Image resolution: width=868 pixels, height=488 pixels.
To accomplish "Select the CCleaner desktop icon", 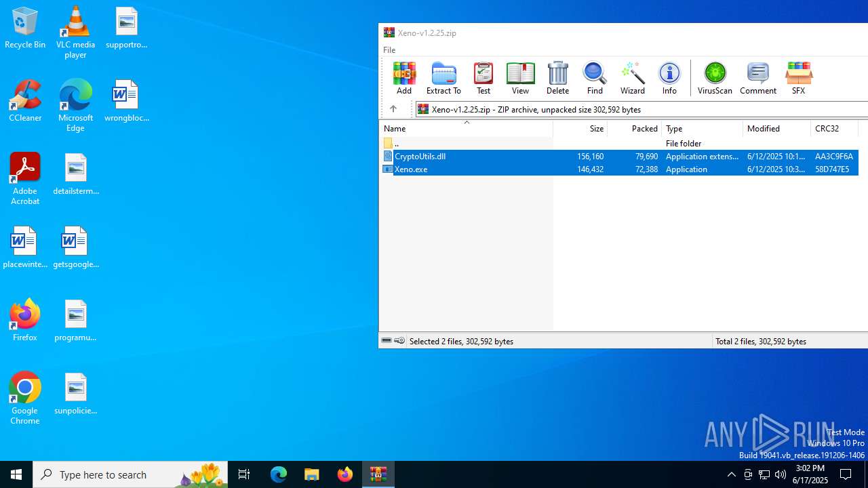I will click(25, 101).
